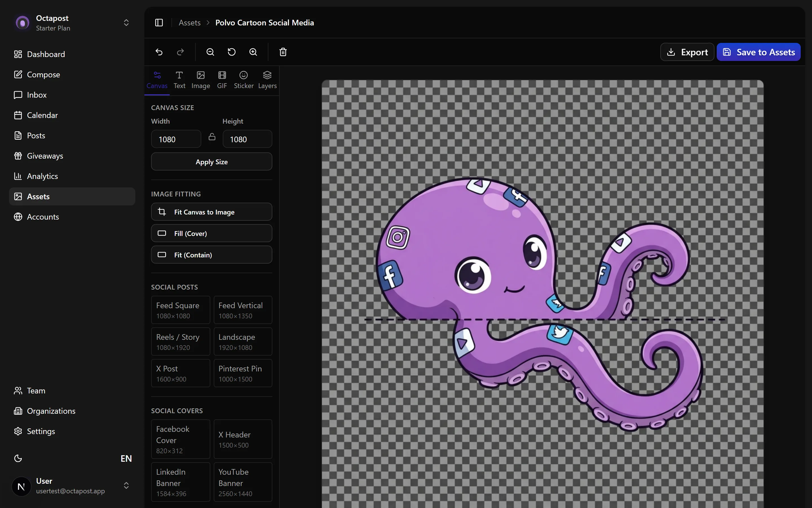Open Posts in sidebar
Image resolution: width=812 pixels, height=508 pixels.
[72, 135]
